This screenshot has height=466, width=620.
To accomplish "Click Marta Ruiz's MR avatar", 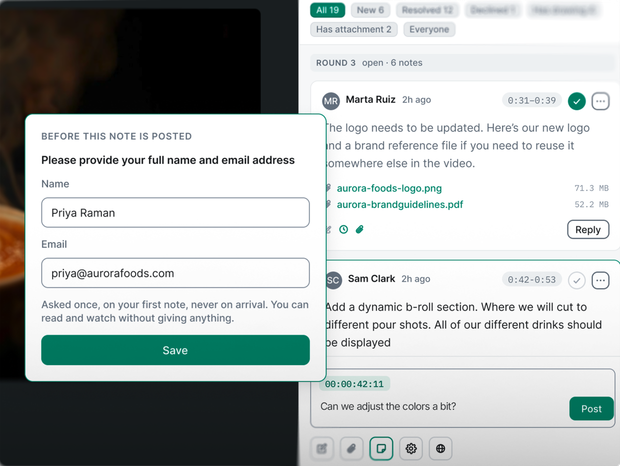I will (331, 101).
